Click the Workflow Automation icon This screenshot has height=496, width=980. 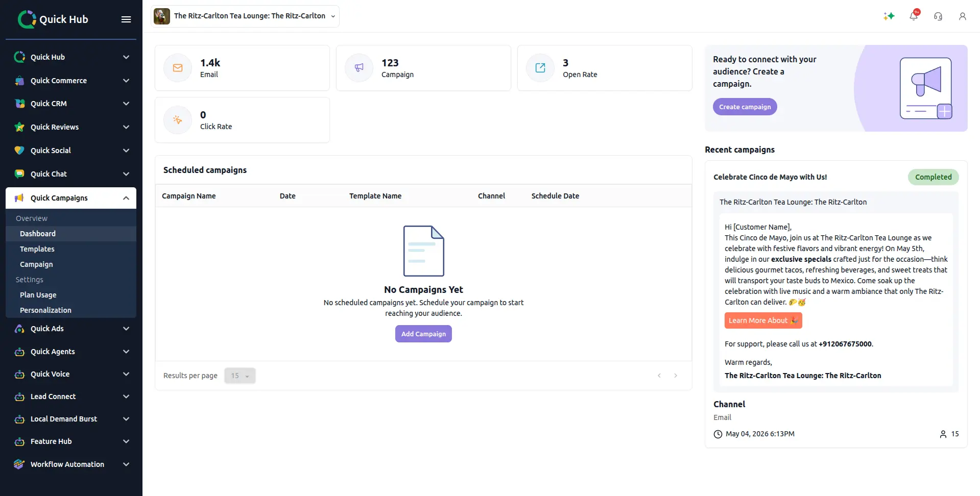tap(19, 464)
